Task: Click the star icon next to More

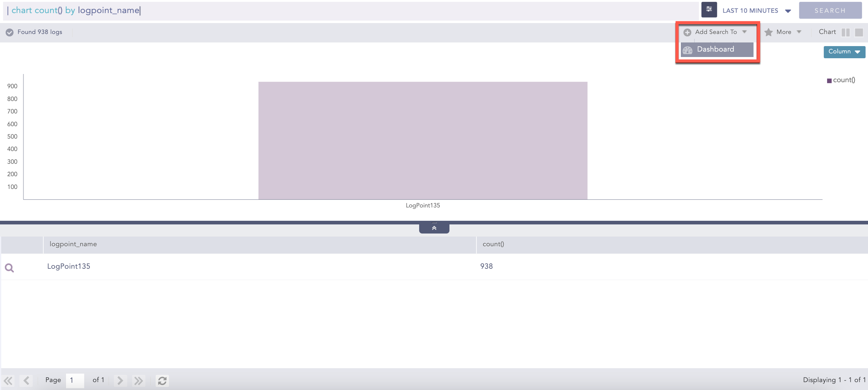Action: (x=768, y=32)
